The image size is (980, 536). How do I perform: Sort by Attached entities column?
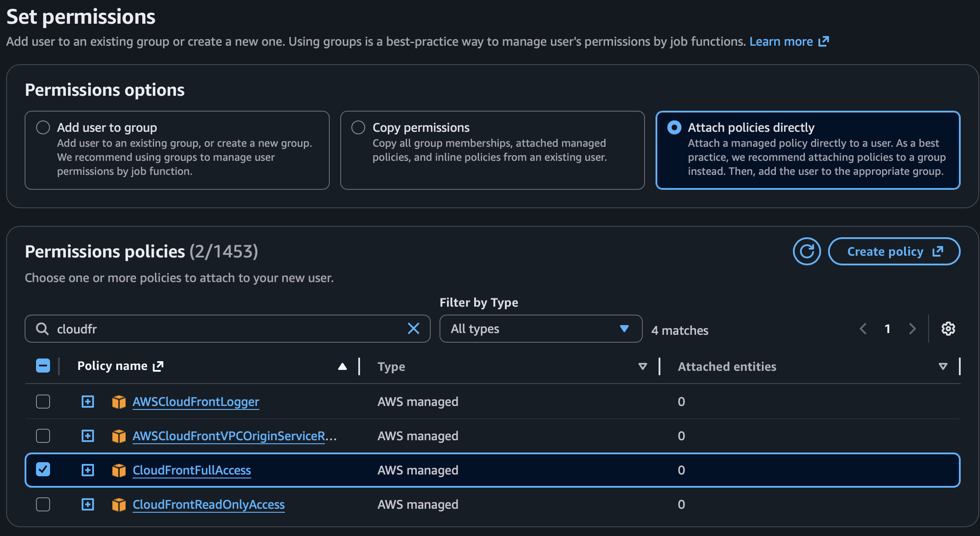tap(943, 366)
